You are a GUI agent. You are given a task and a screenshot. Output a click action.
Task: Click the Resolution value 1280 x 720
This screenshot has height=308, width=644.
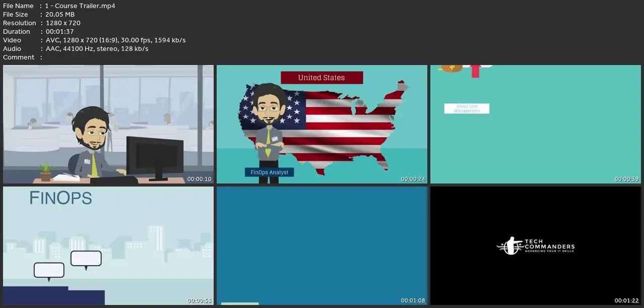coord(62,23)
